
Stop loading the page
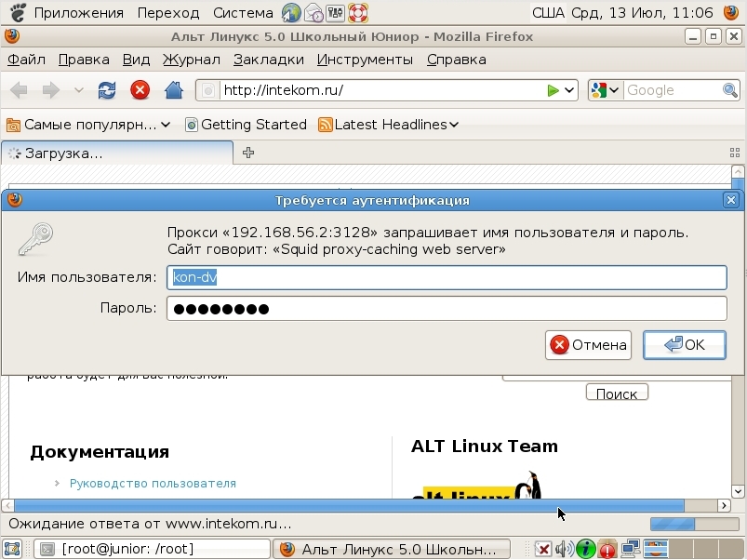tap(140, 90)
